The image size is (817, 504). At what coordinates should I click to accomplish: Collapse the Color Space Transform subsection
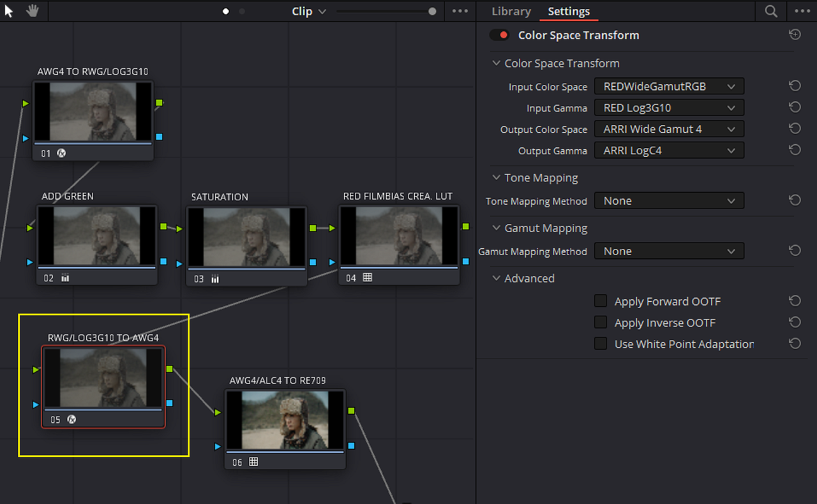tap(496, 64)
